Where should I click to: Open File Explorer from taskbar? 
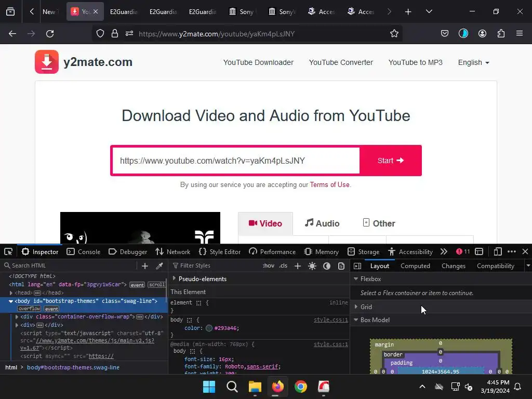[x=255, y=387]
